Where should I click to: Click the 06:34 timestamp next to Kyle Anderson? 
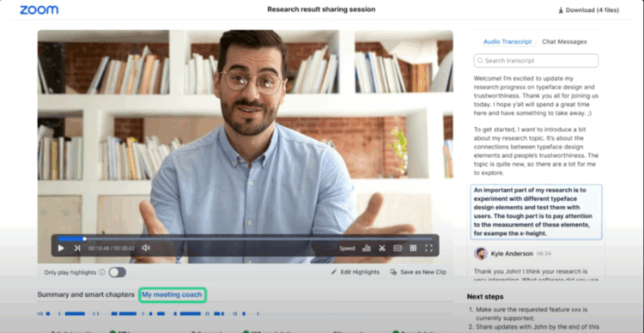tap(544, 254)
